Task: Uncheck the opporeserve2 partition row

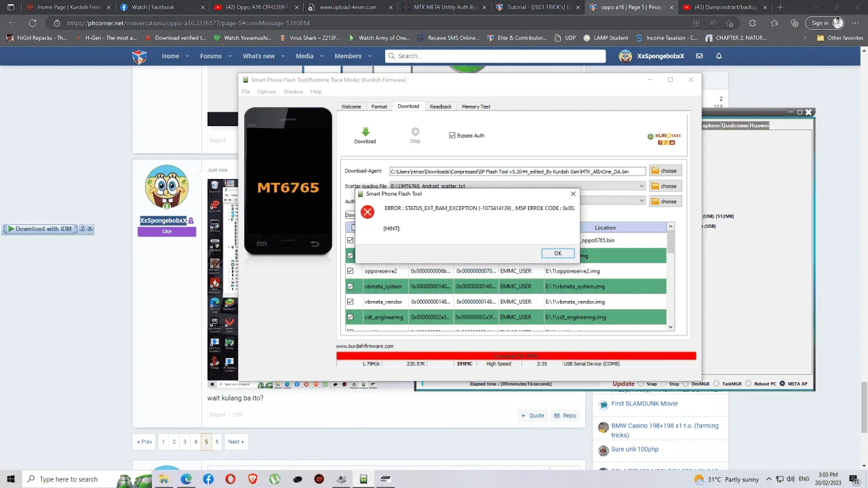Action: pos(351,271)
